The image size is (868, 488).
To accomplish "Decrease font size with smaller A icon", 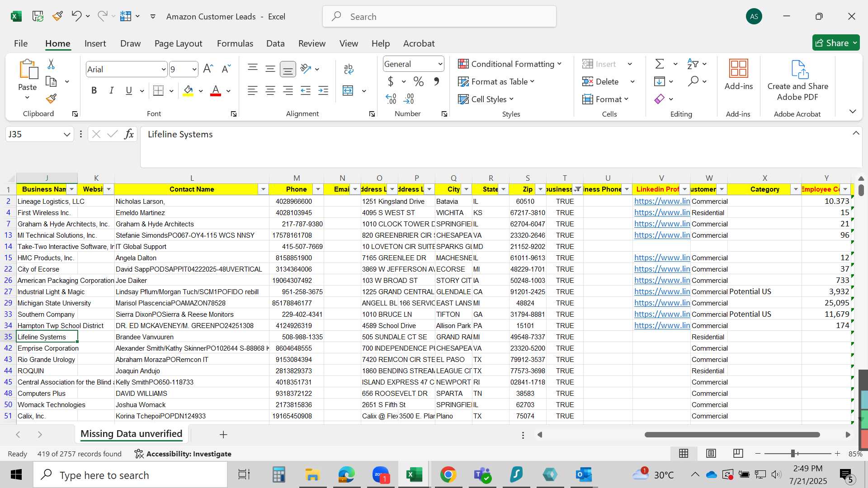I will pos(226,69).
